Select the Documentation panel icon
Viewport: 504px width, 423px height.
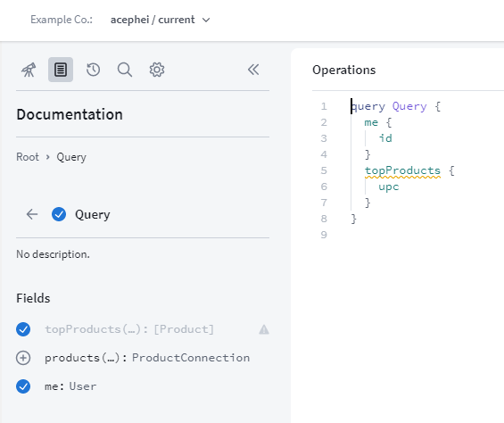point(61,70)
